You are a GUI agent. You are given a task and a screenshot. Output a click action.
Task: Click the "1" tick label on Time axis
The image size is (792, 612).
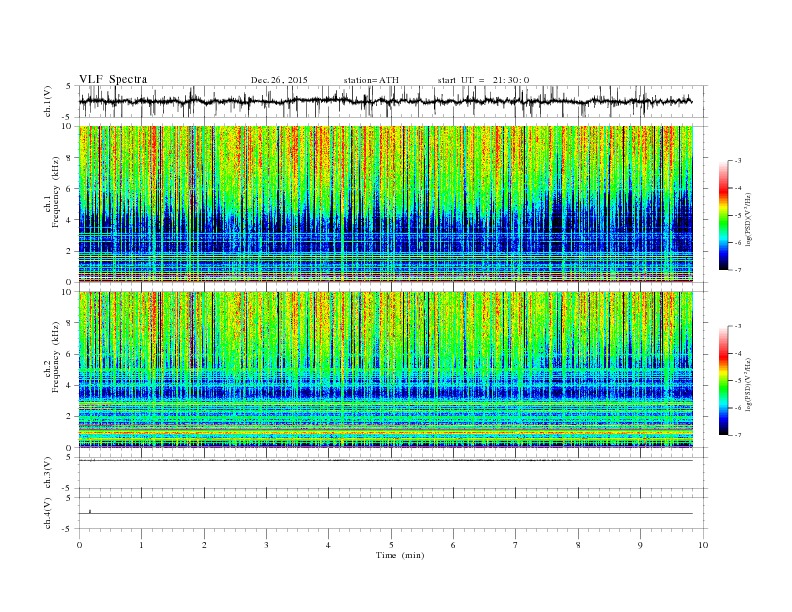point(141,545)
